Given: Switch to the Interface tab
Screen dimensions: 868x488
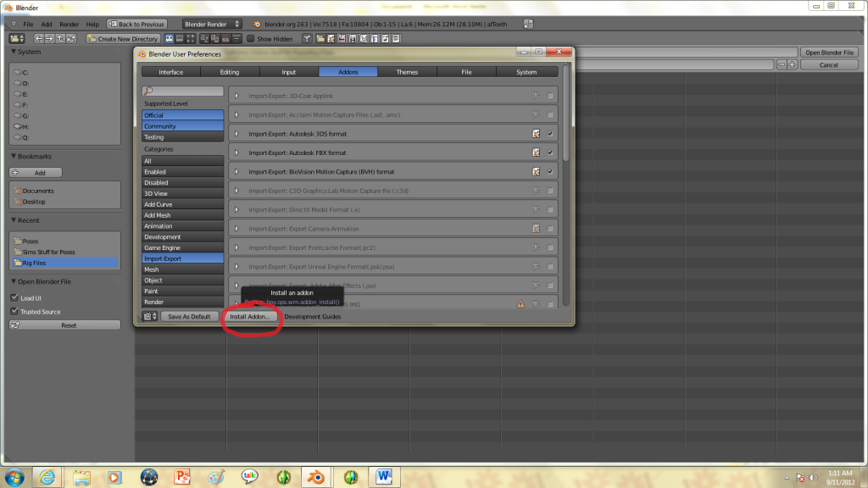Looking at the screenshot, I should 170,72.
